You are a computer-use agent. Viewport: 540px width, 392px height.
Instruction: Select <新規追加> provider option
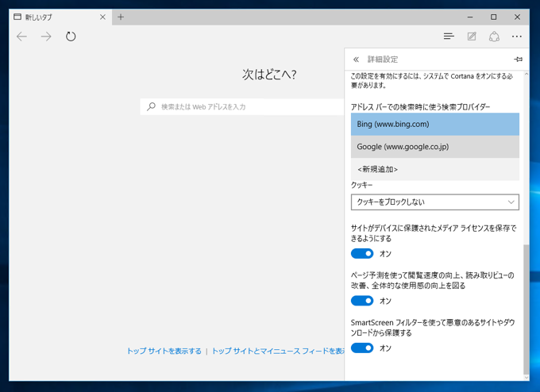[435, 169]
